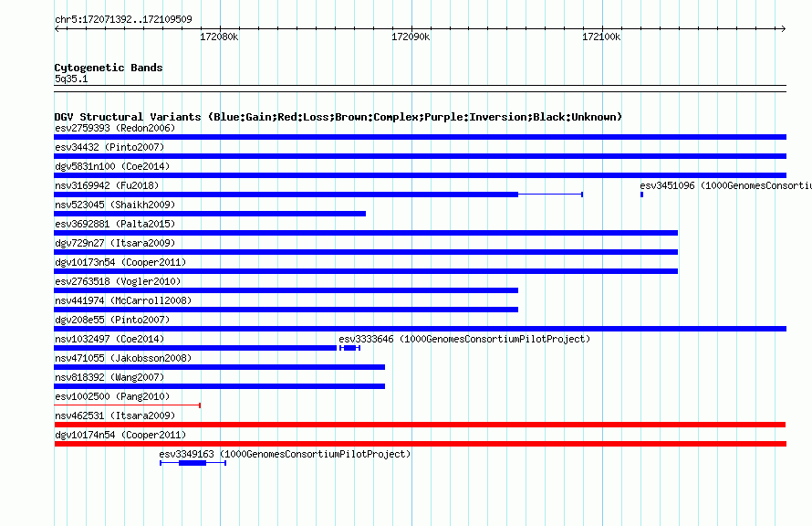Click esv2763518 (Vogler2010) label
812x526 pixels.
pyautogui.click(x=118, y=281)
